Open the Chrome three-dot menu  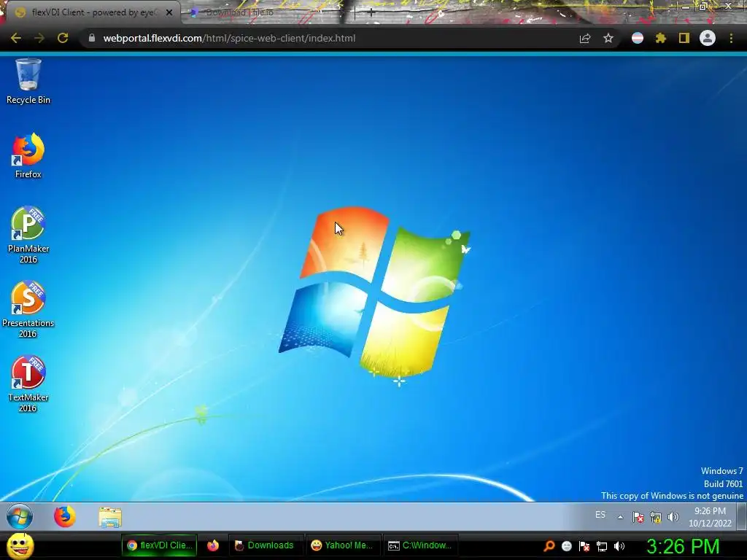(x=731, y=38)
